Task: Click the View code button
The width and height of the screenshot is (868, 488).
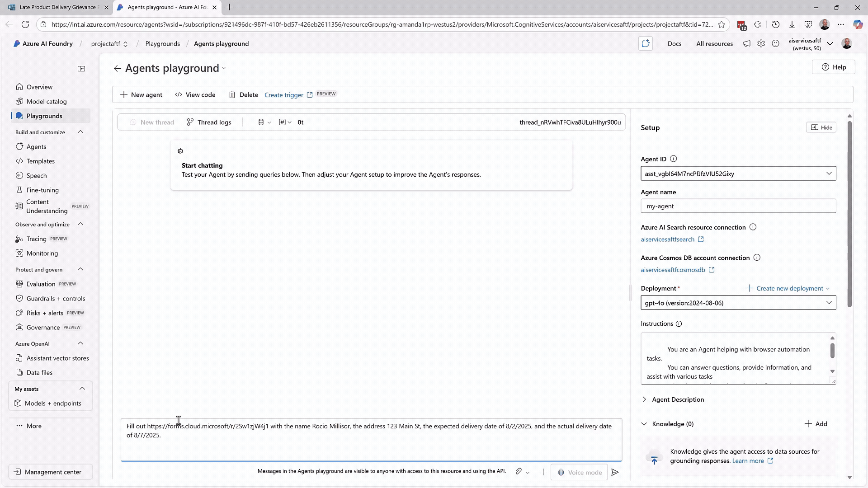Action: [x=195, y=94]
